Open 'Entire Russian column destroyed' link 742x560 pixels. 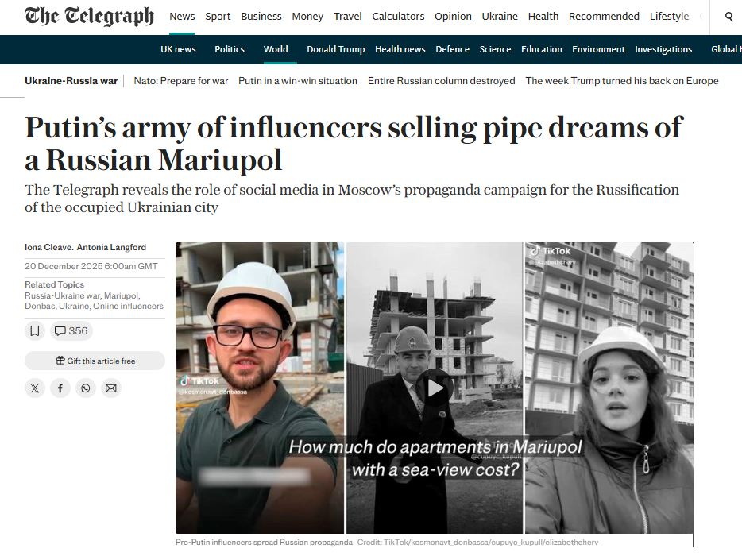442,81
